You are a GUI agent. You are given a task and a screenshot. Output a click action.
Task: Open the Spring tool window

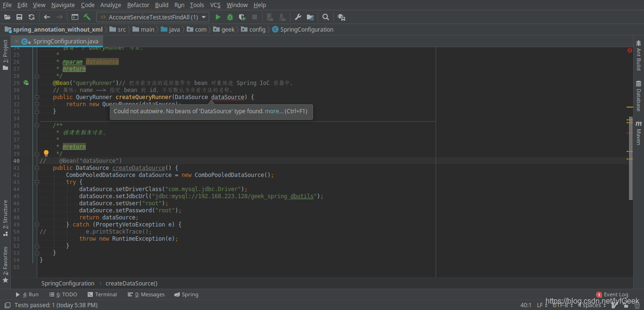186,294
